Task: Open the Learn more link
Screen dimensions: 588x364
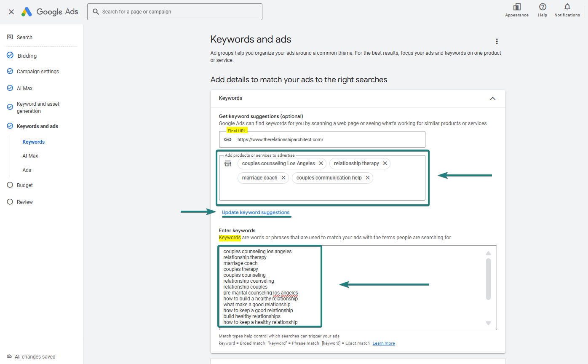Action: click(384, 343)
